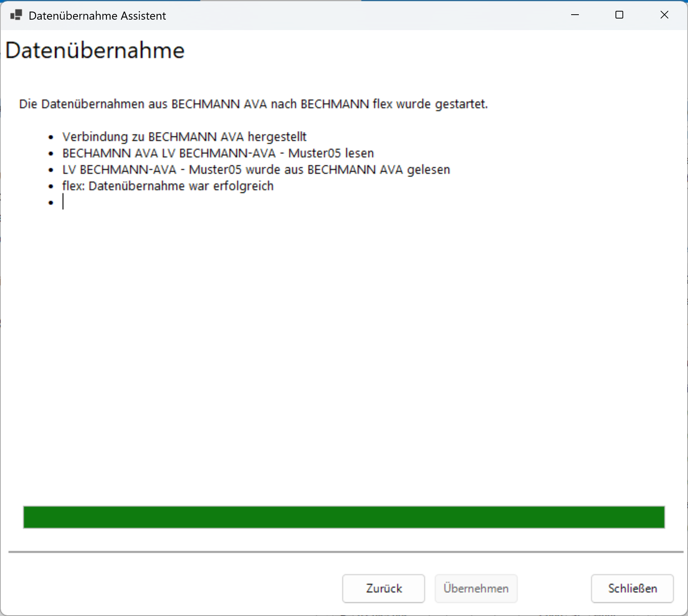Click the 'Datenübernahme Assistent' title bar text

[x=97, y=16]
